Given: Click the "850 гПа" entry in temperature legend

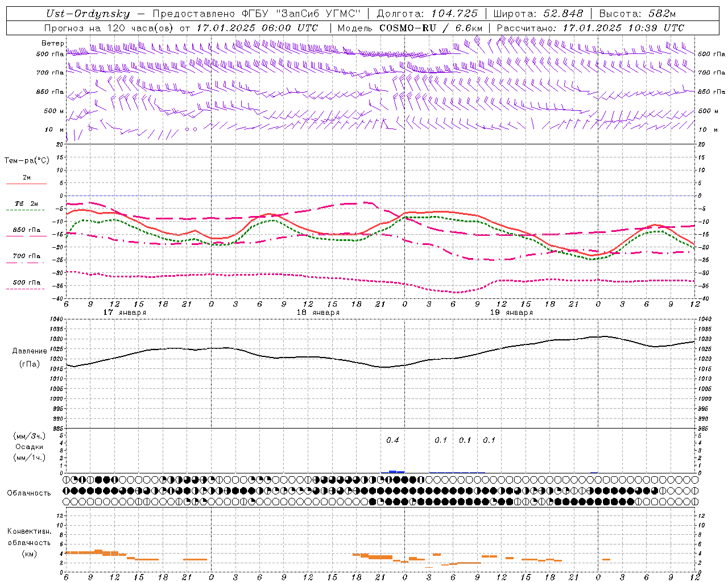Looking at the screenshot, I should point(27,230).
